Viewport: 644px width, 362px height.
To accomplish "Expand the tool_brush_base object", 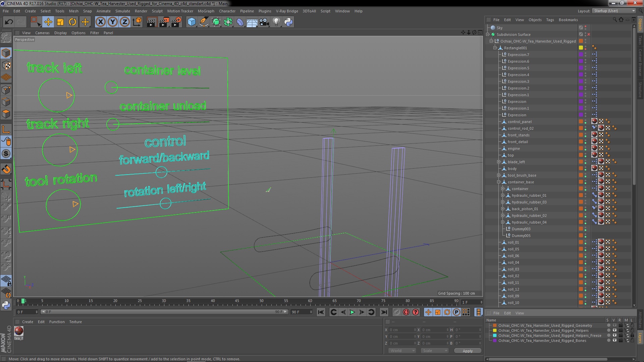I will pyautogui.click(x=499, y=175).
